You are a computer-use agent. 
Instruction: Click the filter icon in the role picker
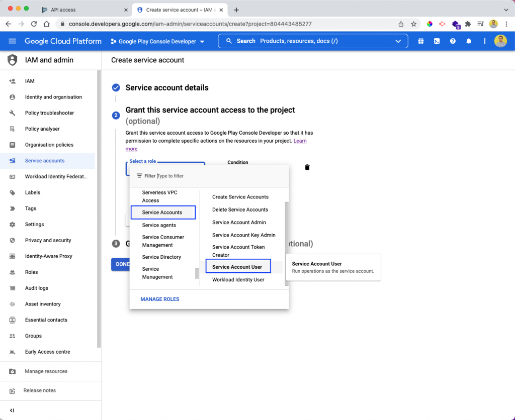click(139, 175)
